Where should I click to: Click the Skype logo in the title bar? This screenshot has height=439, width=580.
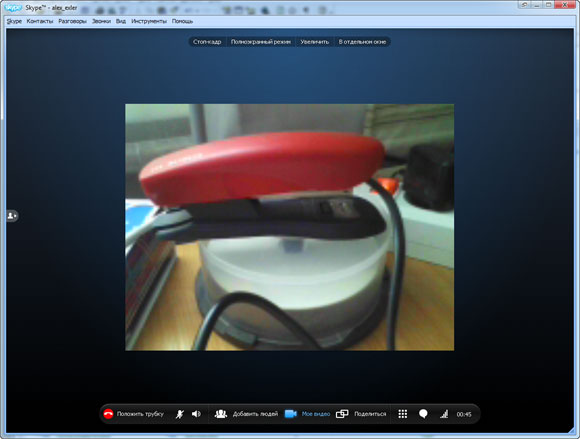(13, 8)
